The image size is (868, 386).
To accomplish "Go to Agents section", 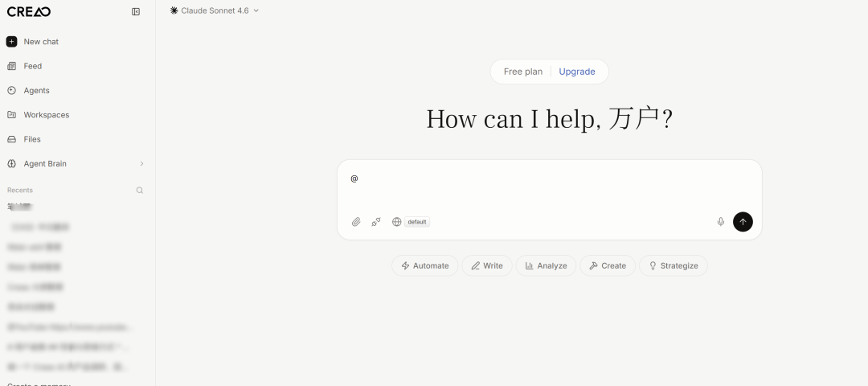I will [x=36, y=91].
